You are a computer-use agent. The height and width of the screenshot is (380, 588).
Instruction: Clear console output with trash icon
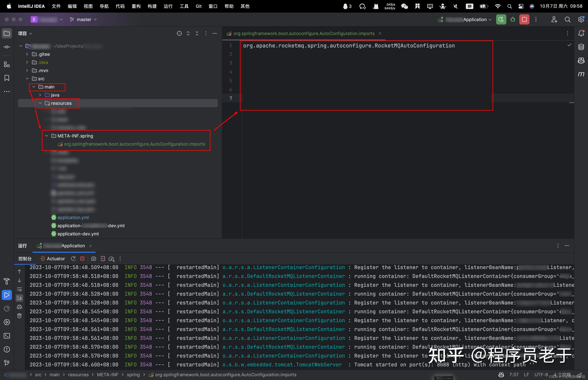20,316
